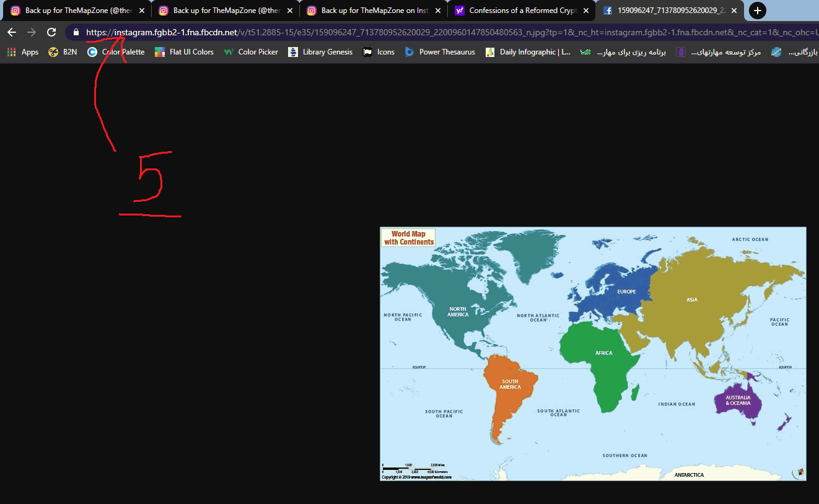Open a new tab with plus button
Image resolution: width=819 pixels, height=504 pixels.
[757, 11]
